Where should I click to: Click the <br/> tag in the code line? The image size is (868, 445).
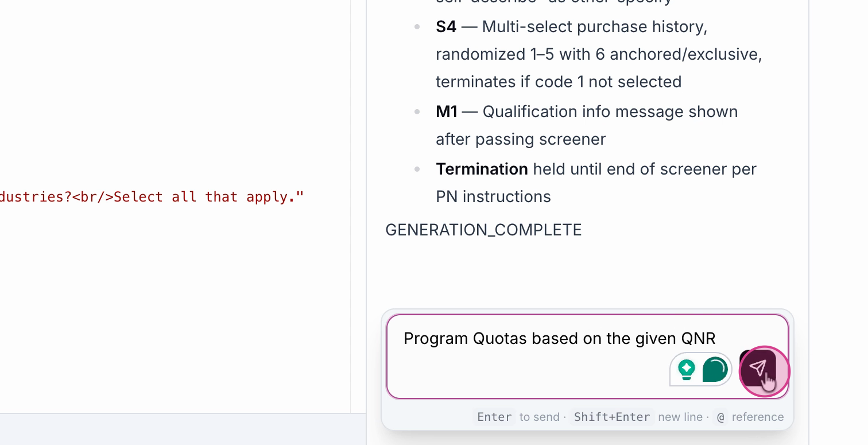point(93,197)
